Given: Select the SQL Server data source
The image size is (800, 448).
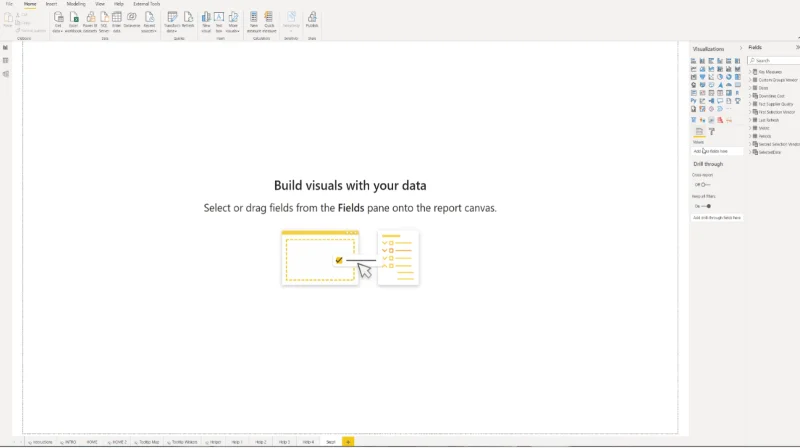Looking at the screenshot, I should click(104, 22).
